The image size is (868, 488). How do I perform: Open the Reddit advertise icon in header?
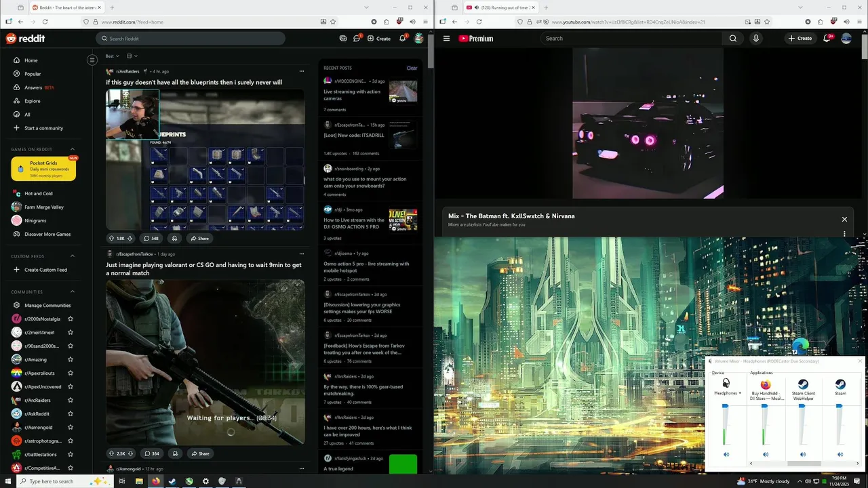pyautogui.click(x=343, y=39)
